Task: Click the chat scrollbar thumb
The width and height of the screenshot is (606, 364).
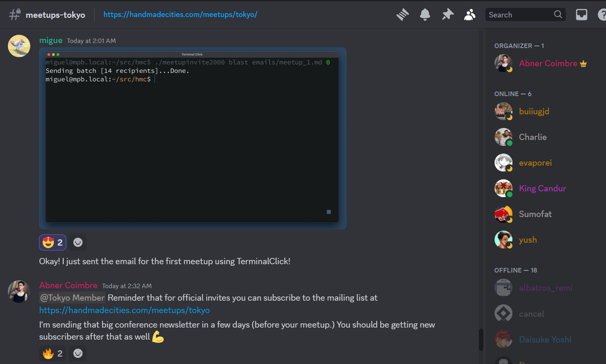Action: click(x=481, y=340)
